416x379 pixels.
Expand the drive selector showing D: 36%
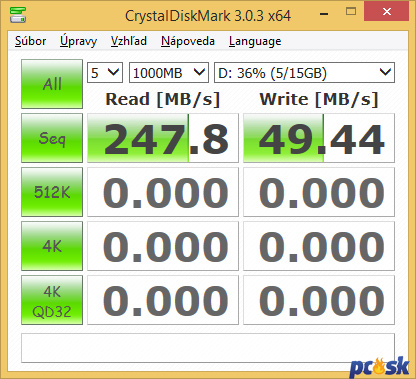(x=304, y=73)
